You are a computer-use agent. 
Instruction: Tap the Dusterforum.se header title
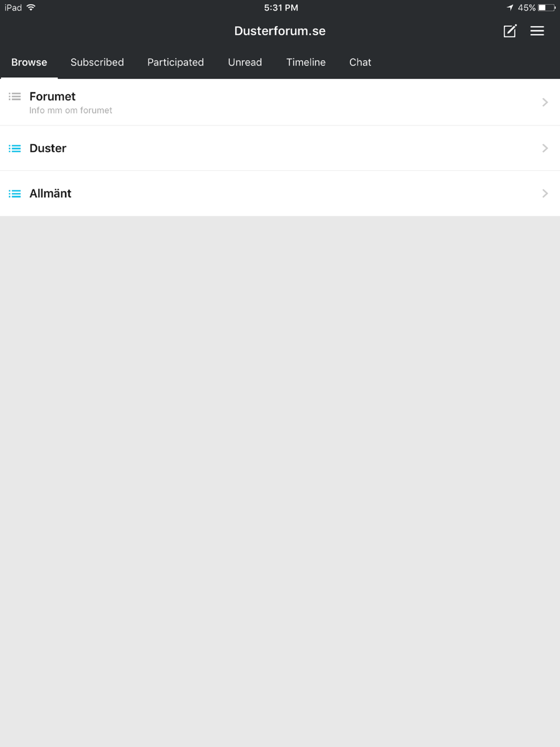280,31
